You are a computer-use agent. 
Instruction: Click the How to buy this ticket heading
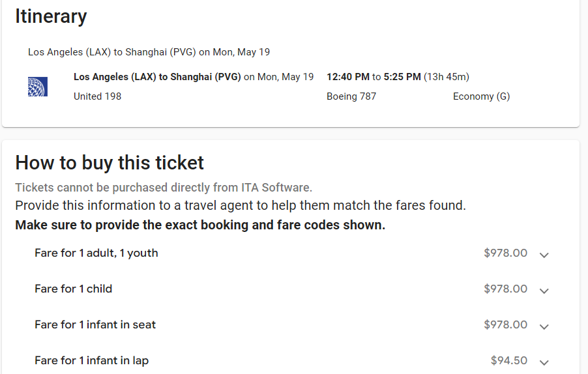coord(110,162)
